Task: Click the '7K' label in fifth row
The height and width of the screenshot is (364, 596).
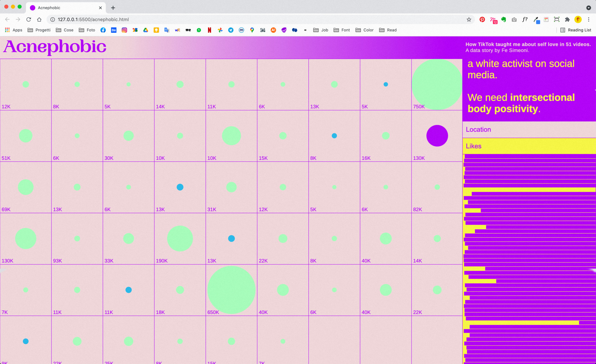Action: (5, 312)
